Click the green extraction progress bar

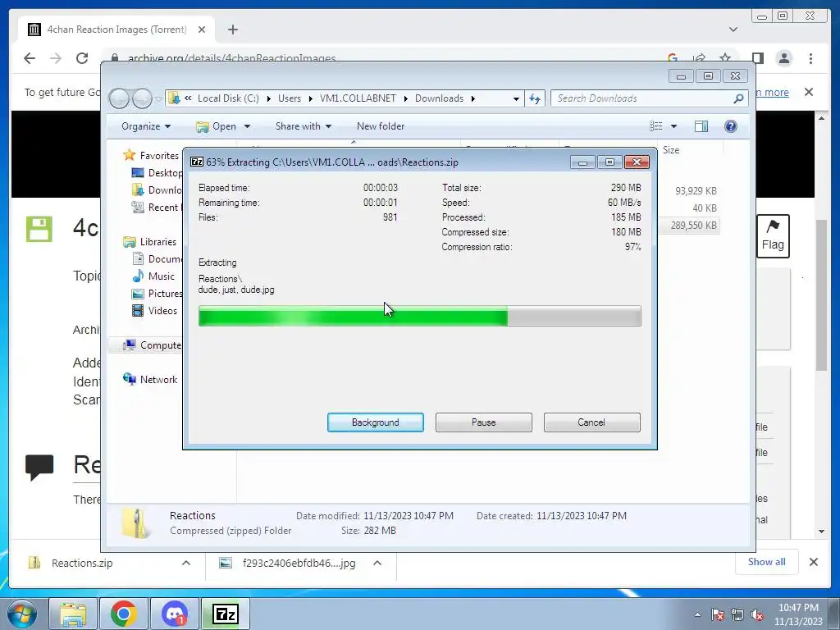coord(419,316)
